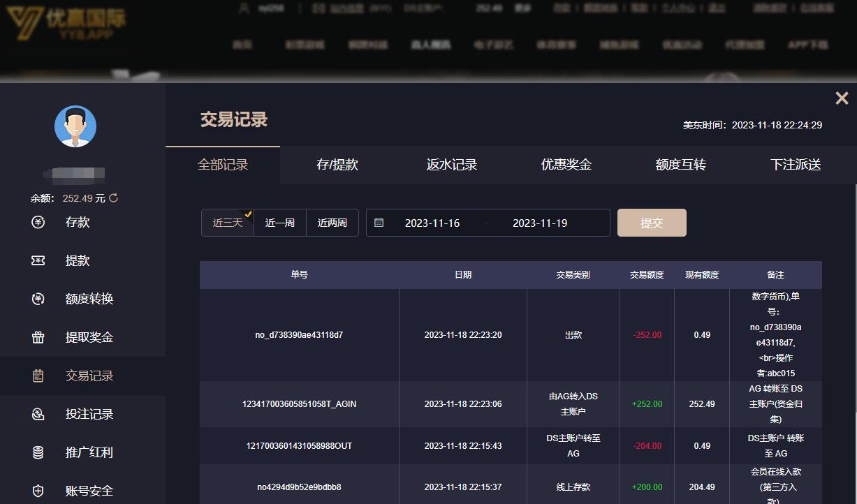Image resolution: width=857 pixels, height=504 pixels.
Task: Select order 121700360143105​8988OUT cell
Action: coord(299,446)
